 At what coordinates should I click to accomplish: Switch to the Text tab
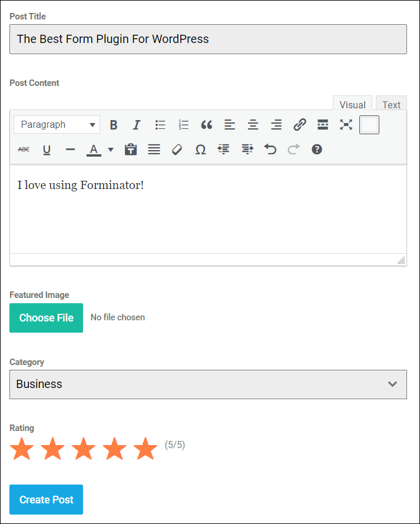click(391, 104)
